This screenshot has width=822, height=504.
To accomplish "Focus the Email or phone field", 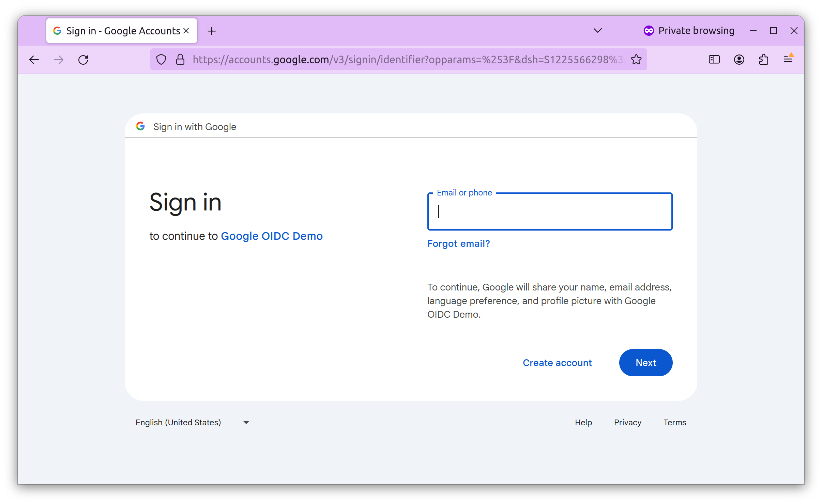I will pyautogui.click(x=550, y=211).
